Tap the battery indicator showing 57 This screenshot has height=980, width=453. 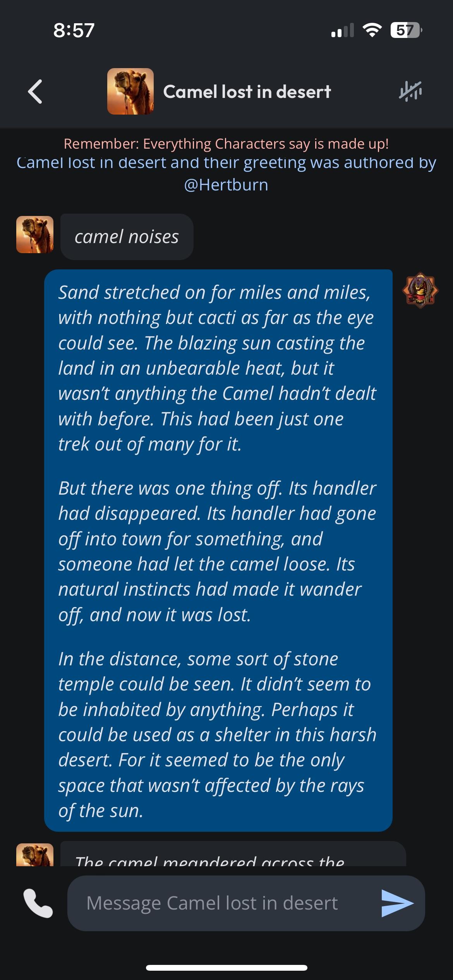pyautogui.click(x=406, y=30)
